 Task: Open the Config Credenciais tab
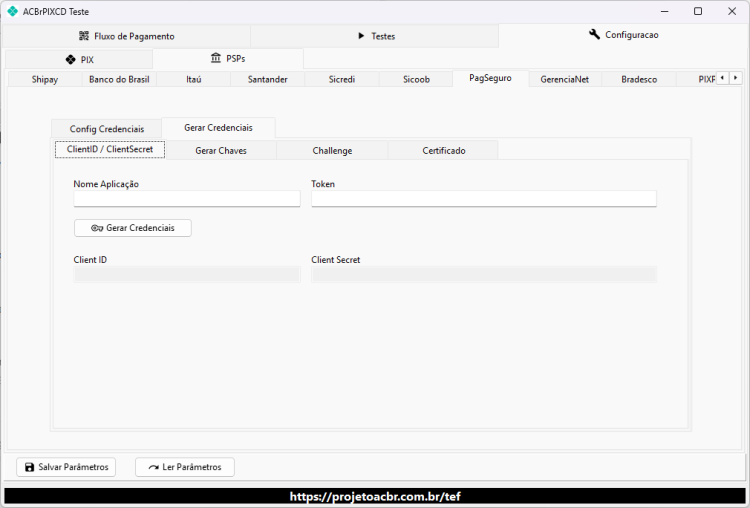pyautogui.click(x=107, y=129)
